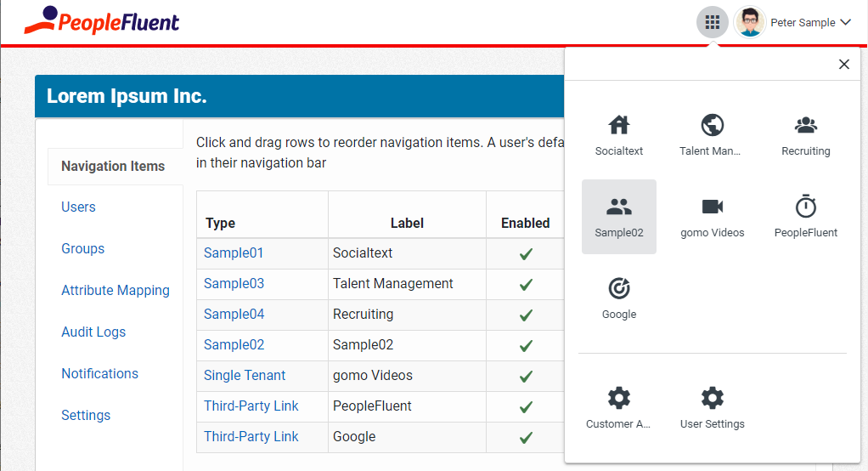Open the gomo Videos camera icon

(x=712, y=207)
